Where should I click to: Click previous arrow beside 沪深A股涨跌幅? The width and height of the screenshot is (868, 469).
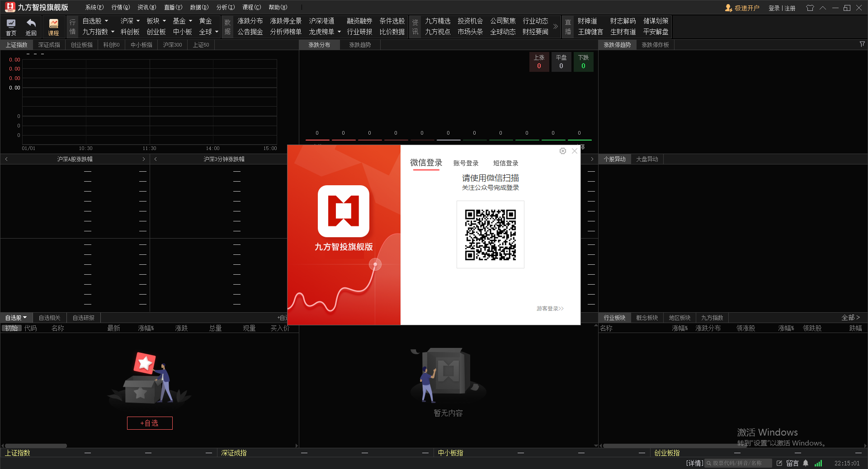pos(6,159)
